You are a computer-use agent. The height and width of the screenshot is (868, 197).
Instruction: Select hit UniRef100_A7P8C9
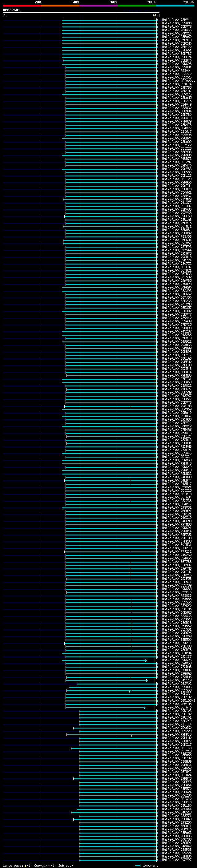click(177, 122)
